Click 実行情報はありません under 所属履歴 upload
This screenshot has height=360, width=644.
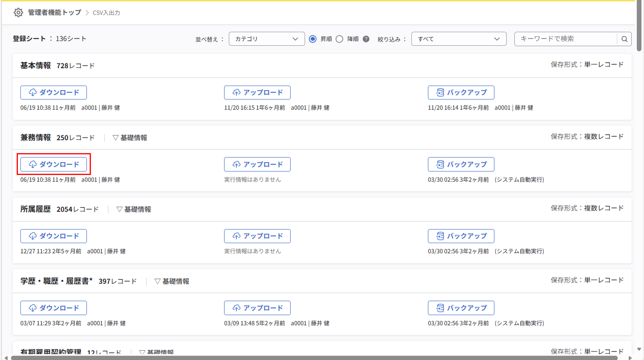[x=252, y=251]
